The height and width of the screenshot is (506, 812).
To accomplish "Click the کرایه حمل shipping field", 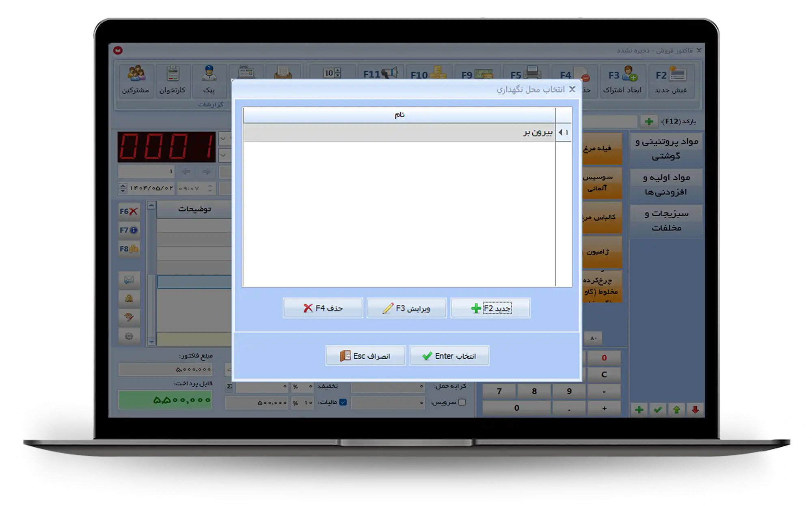I will pos(388,386).
